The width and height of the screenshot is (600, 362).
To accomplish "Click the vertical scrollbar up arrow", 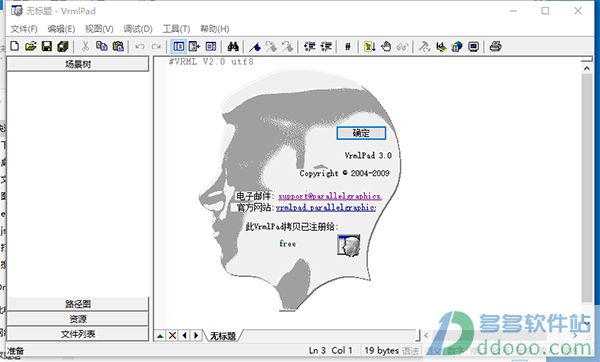I will click(587, 68).
